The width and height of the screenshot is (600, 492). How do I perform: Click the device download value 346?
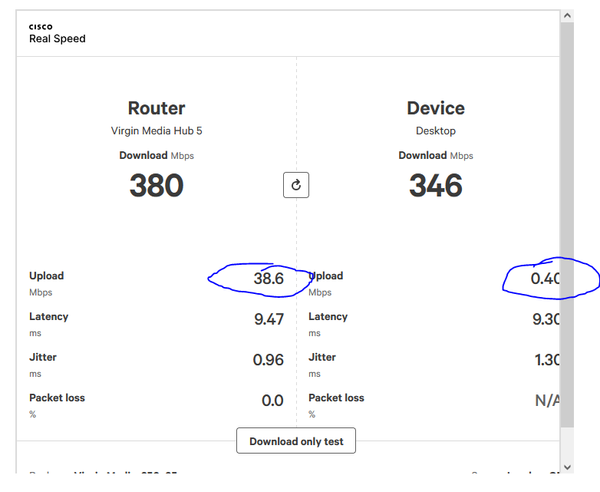pos(435,185)
